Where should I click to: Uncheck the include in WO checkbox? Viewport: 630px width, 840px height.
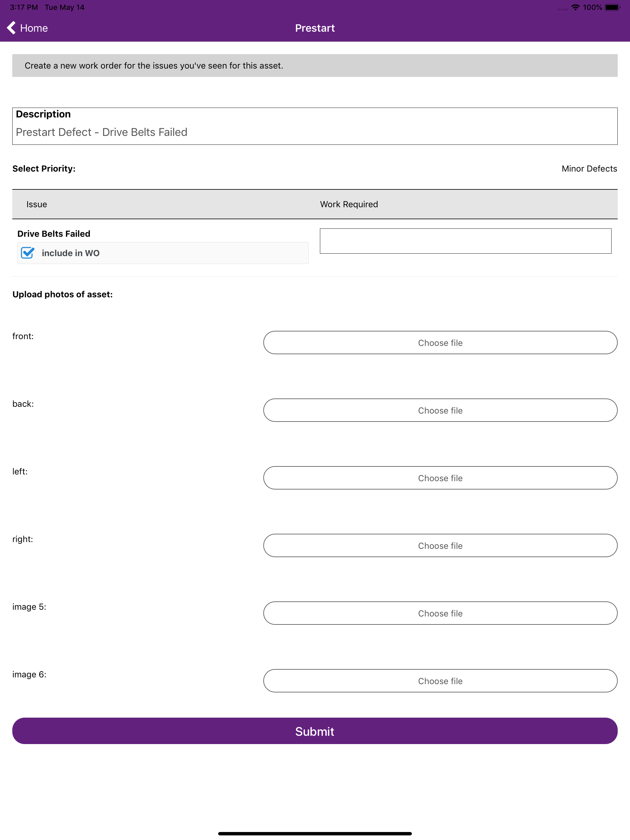[x=28, y=253]
